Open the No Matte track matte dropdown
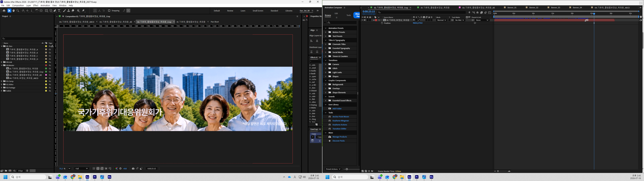Viewport: 644px width, 181px height. [x=460, y=20]
